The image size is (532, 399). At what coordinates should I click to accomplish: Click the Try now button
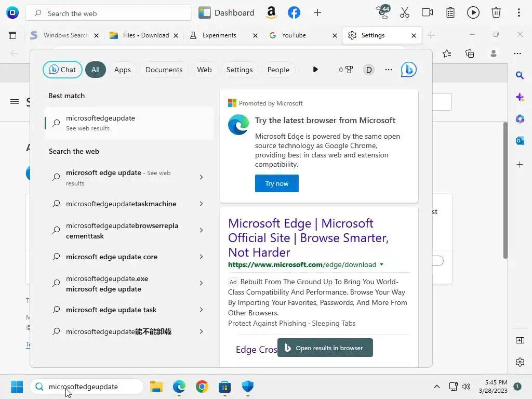pyautogui.click(x=277, y=183)
